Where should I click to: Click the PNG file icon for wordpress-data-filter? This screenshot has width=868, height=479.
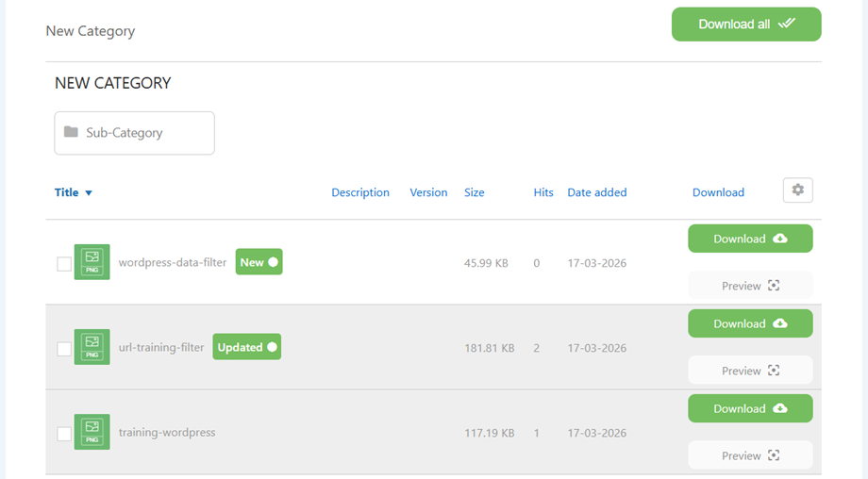(x=92, y=262)
